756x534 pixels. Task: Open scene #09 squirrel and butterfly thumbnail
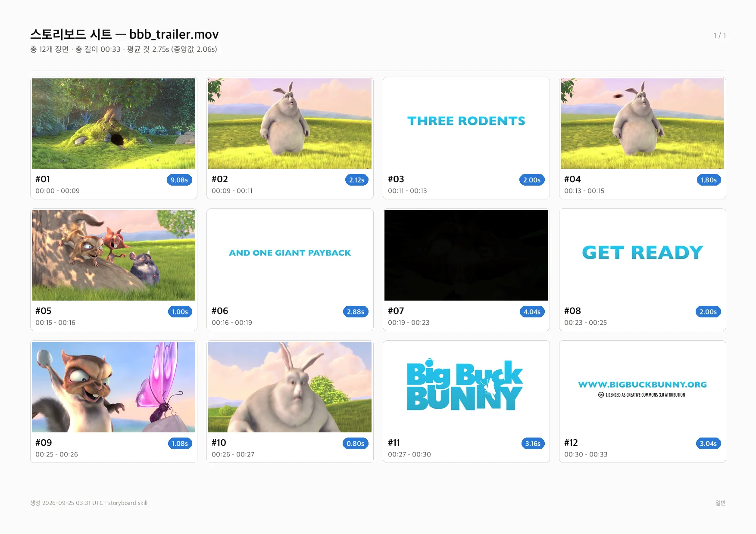[113, 387]
